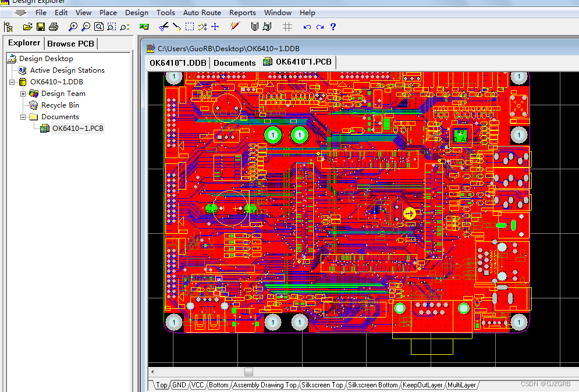Select the OK6410~1.PCB document tab
The image size is (579, 392).
click(x=297, y=62)
